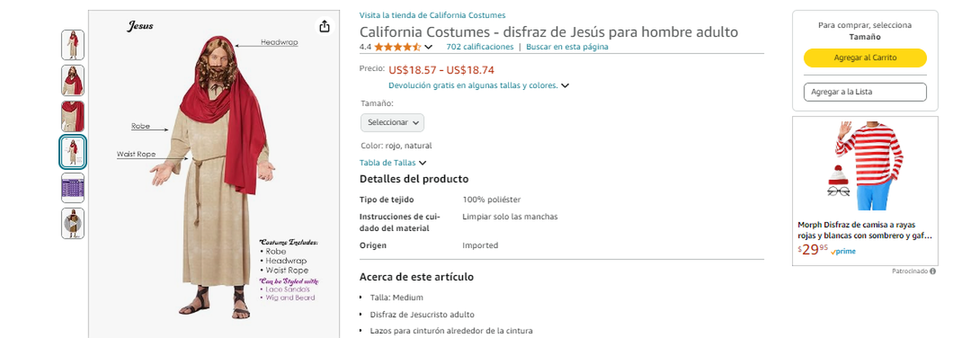Click the Imported origin value
Screen dimensions: 980x338
(x=480, y=245)
